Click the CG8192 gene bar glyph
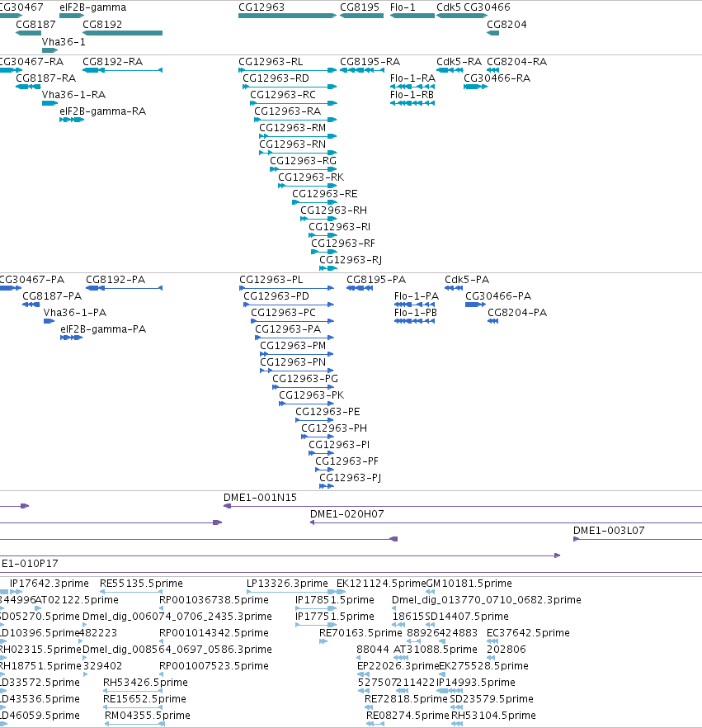This screenshot has width=702, height=728. coord(122,33)
